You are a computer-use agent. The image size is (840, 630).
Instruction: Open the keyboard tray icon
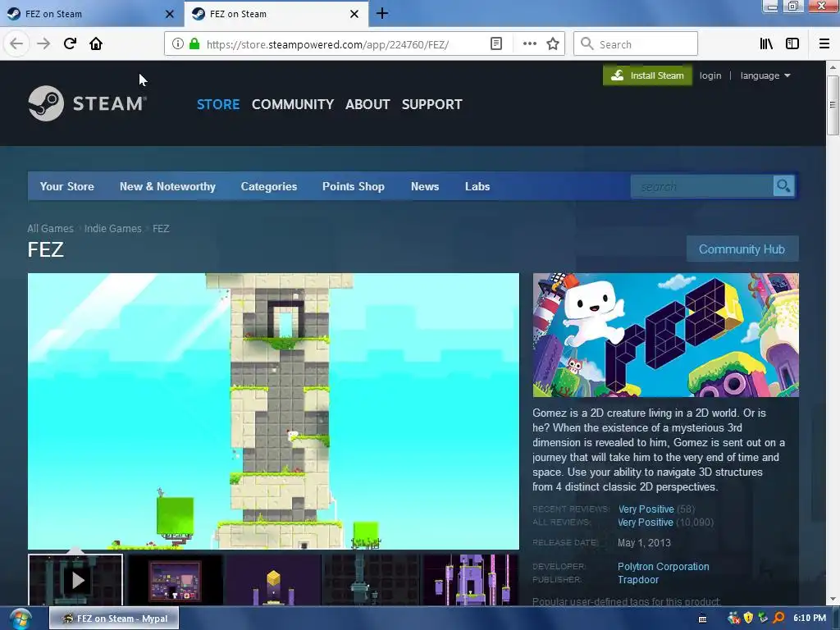click(x=702, y=619)
